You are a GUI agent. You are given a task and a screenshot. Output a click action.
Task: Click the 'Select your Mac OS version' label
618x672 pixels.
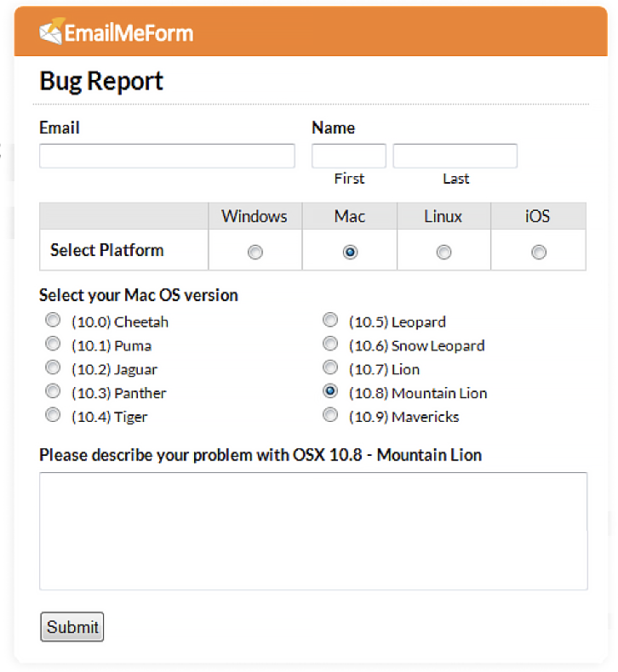(139, 295)
